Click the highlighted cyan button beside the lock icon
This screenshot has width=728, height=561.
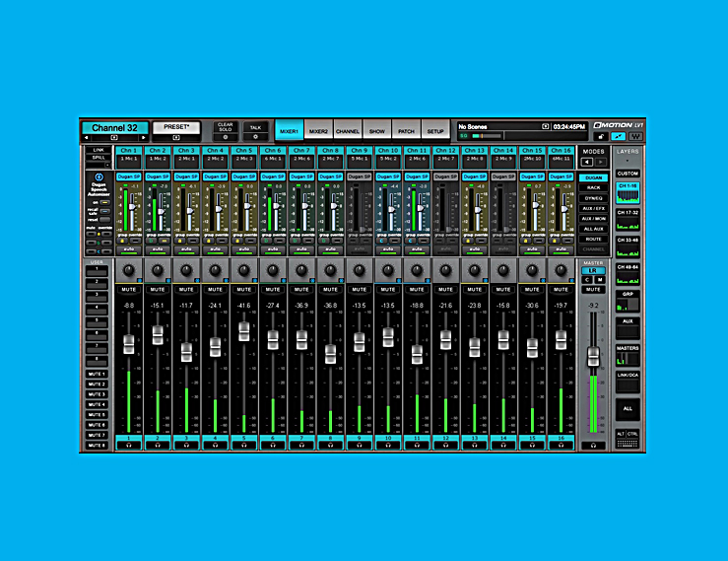(x=618, y=137)
